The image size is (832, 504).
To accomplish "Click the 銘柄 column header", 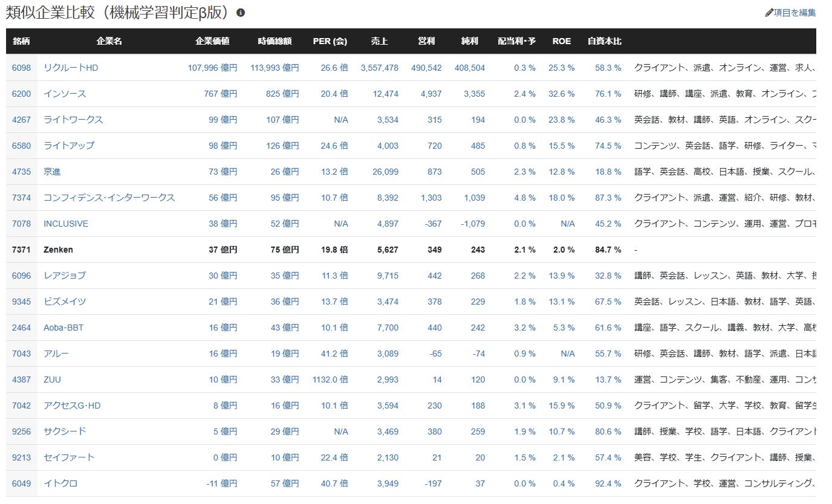I will click(21, 41).
